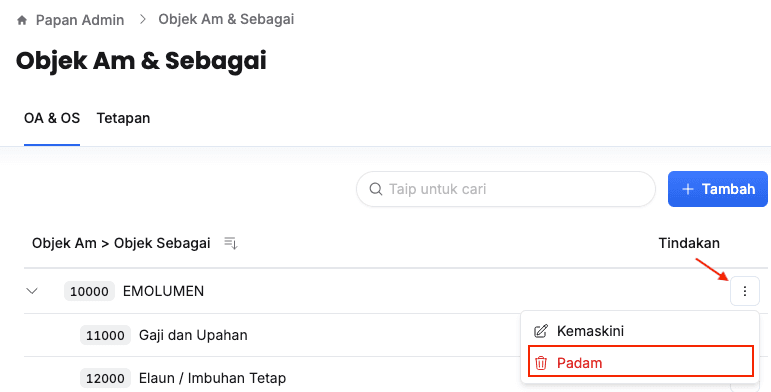Click the Objek Am & Sebagai breadcrumb
This screenshot has height=392, width=771.
tap(226, 19)
